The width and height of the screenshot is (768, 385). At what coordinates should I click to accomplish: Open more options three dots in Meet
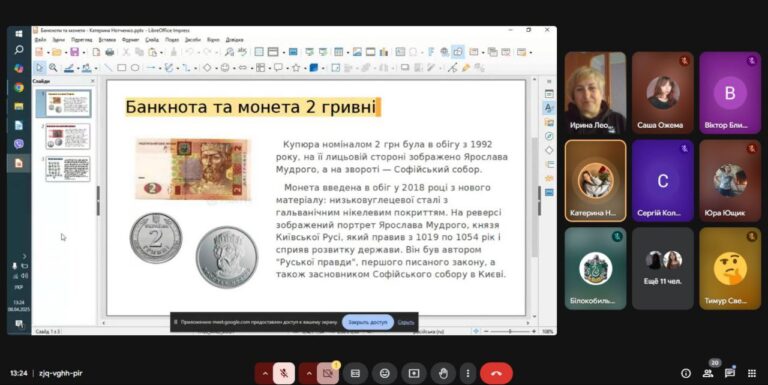(468, 373)
